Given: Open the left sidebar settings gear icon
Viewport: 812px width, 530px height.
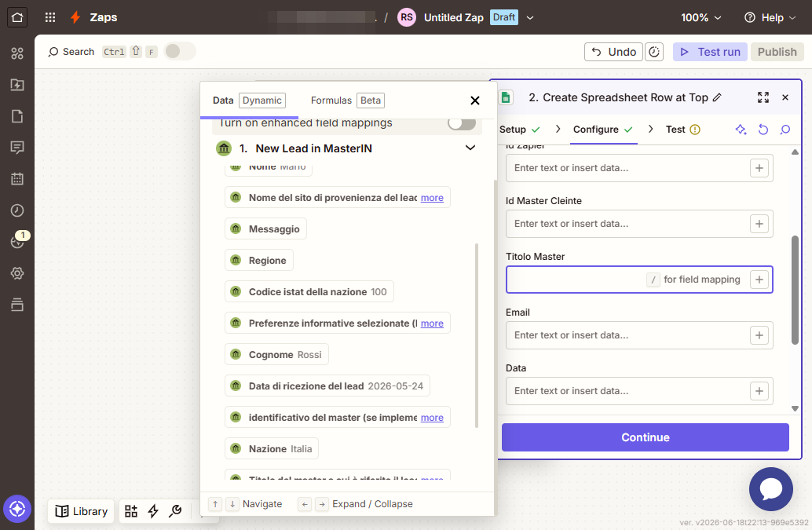Looking at the screenshot, I should click(17, 273).
